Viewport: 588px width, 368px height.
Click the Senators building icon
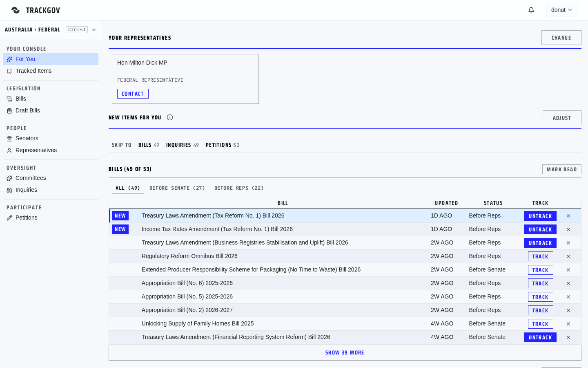9,139
